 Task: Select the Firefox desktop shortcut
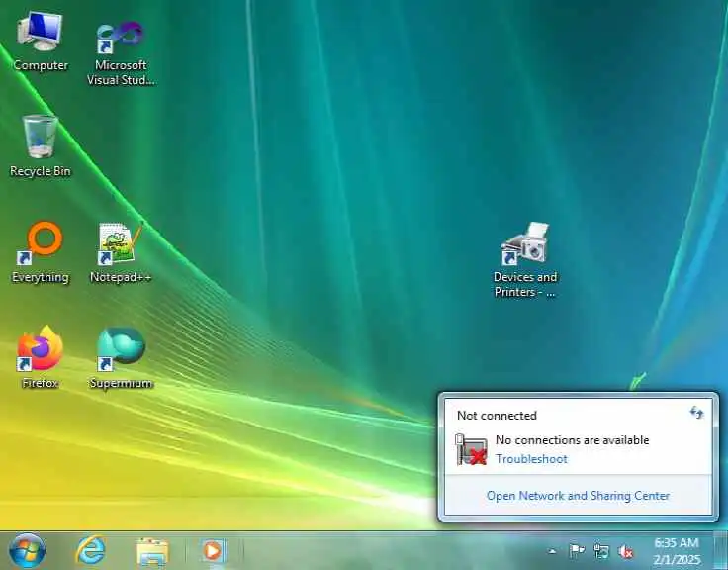click(40, 357)
